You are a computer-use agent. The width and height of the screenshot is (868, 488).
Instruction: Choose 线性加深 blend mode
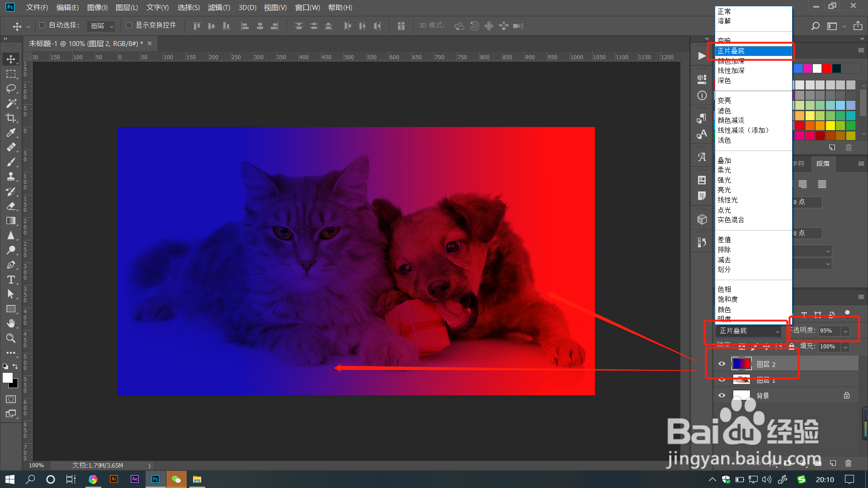[731, 71]
